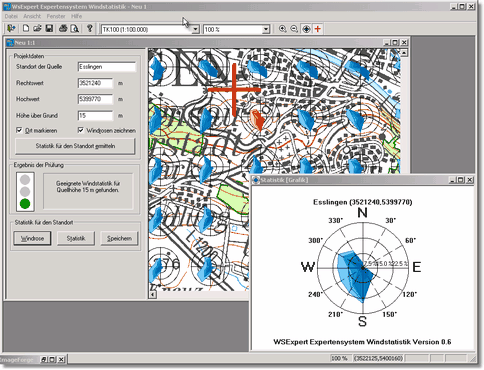Click the coordinates readout in status bar
The height and width of the screenshot is (370, 484).
[378, 359]
